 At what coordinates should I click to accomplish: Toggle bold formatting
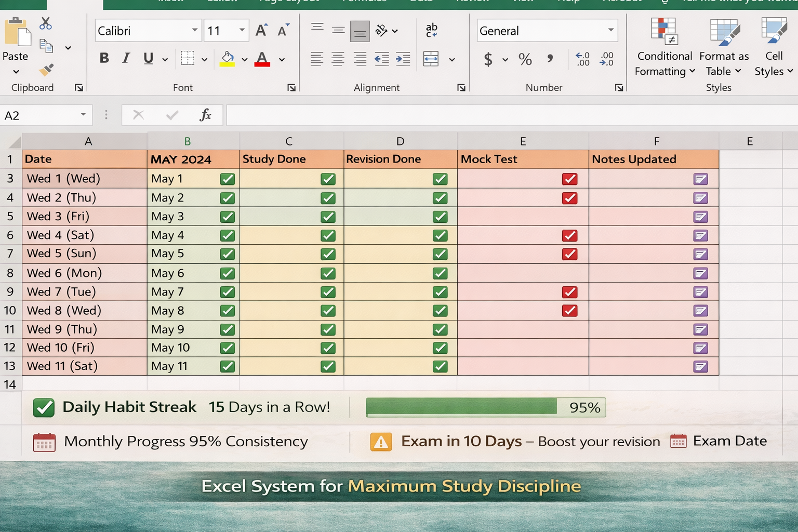[x=104, y=58]
